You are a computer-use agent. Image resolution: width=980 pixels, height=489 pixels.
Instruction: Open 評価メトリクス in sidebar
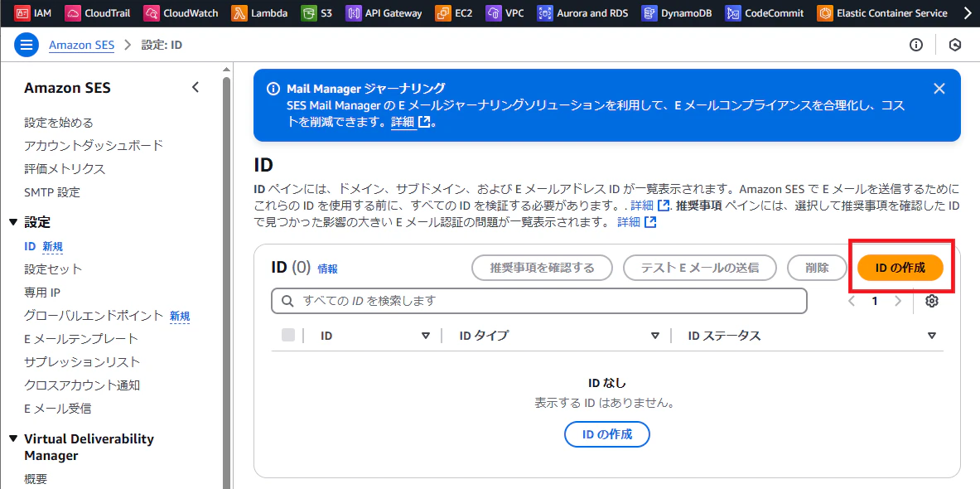[x=65, y=169]
